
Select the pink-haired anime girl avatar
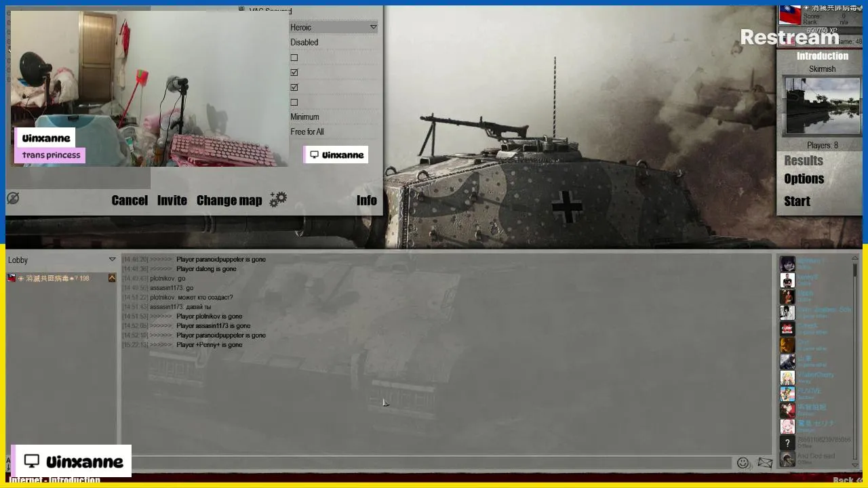pos(787,426)
